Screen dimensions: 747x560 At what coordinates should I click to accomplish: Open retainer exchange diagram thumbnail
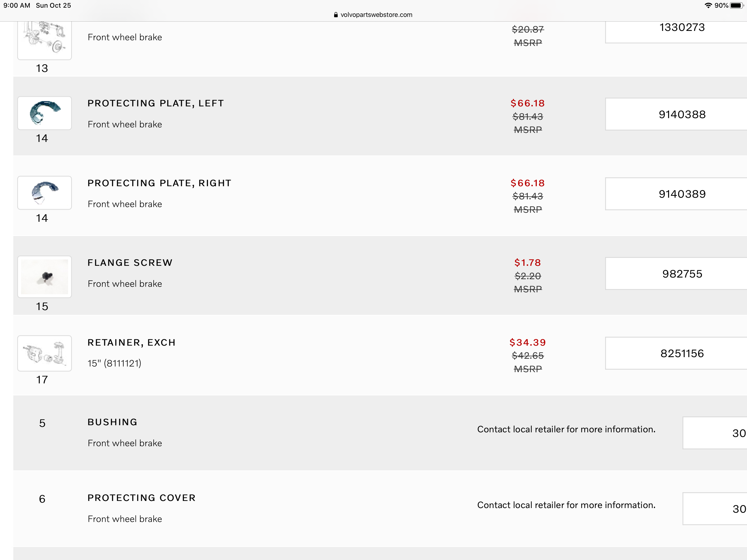45,353
